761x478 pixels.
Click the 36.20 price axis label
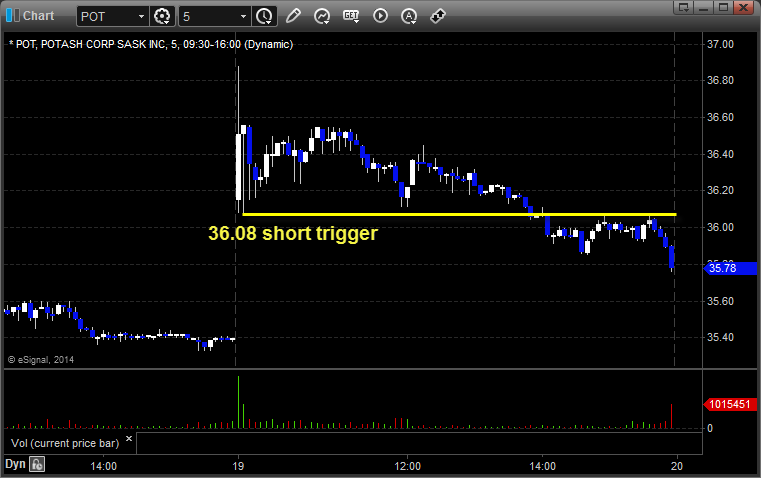720,190
